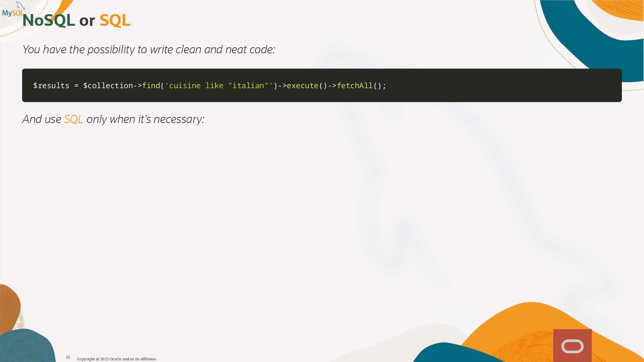The height and width of the screenshot is (362, 644).
Task: Click the $results variable in code
Action: click(51, 86)
